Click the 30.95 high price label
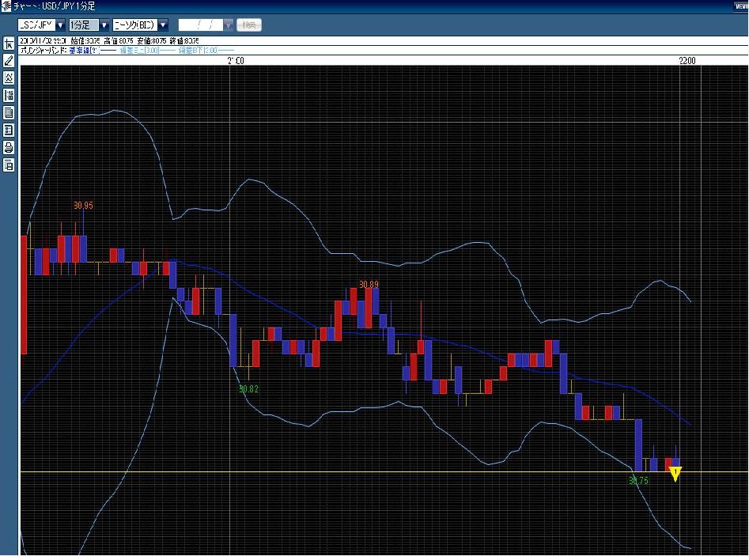The height and width of the screenshot is (560, 749). click(x=83, y=206)
